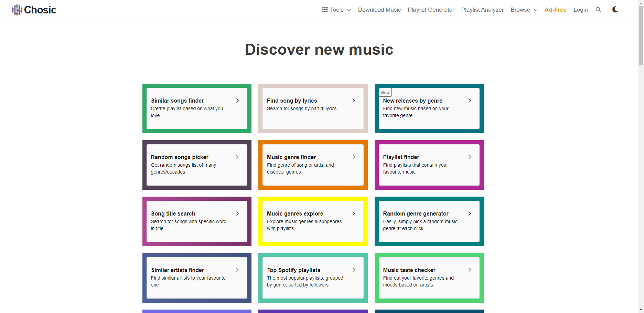Screen dimensions: 644x313
Task: Expand the Browse dropdown menu
Action: [x=524, y=10]
